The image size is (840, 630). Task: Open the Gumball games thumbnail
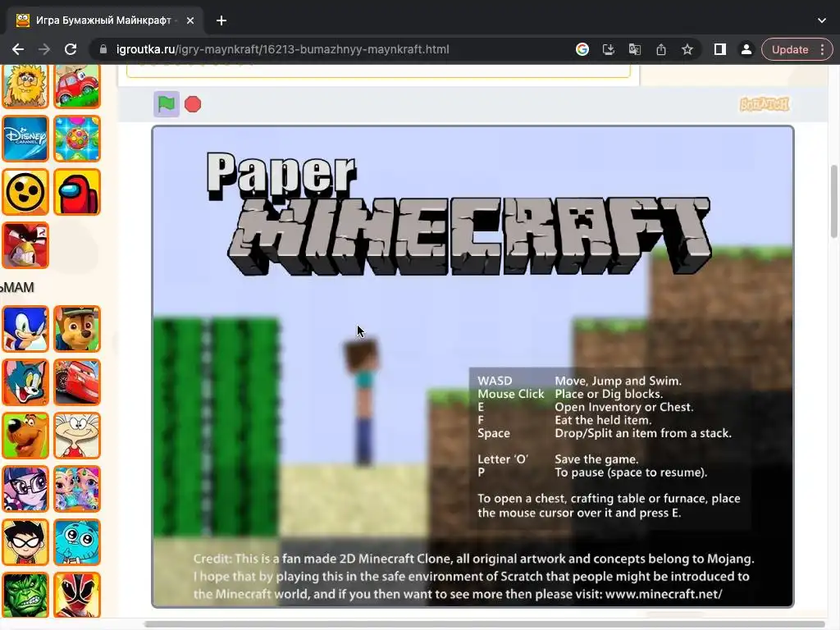(77, 541)
